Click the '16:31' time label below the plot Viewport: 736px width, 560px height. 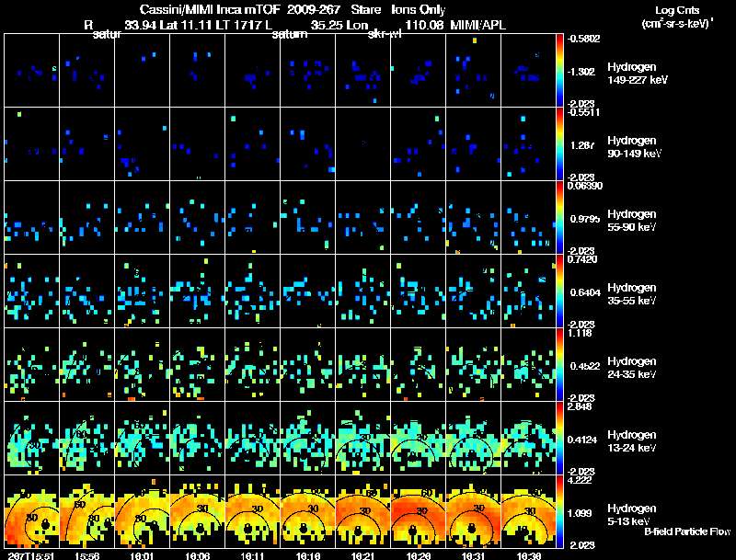(473, 556)
